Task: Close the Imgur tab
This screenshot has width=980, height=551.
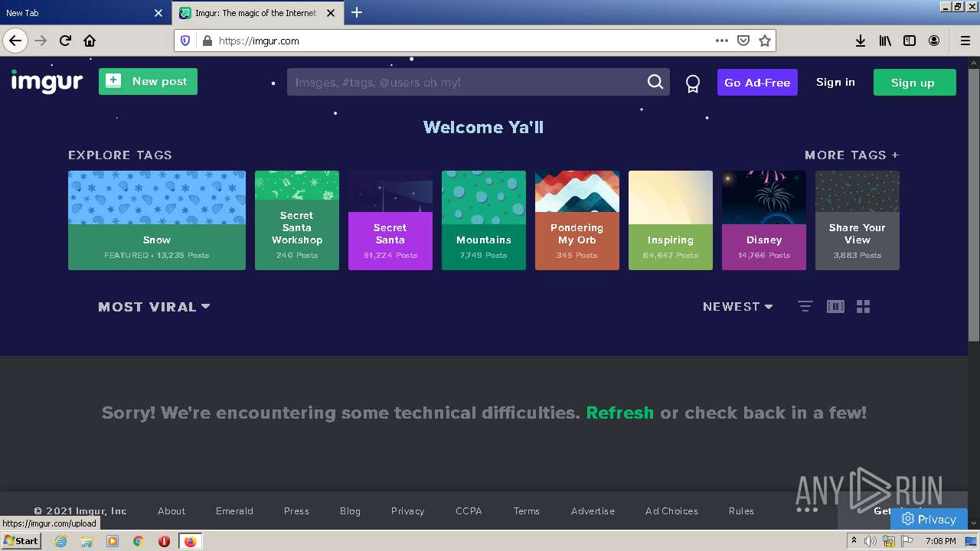Action: 331,13
